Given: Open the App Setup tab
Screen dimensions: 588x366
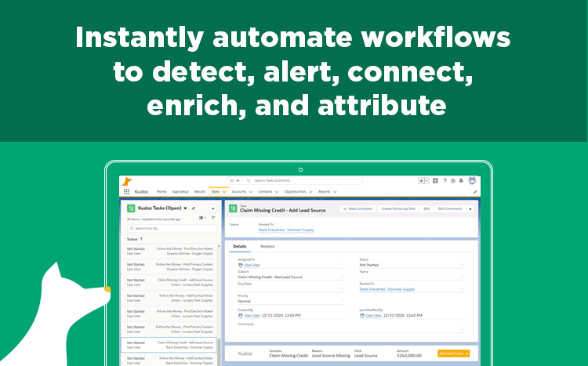Looking at the screenshot, I should (x=180, y=192).
